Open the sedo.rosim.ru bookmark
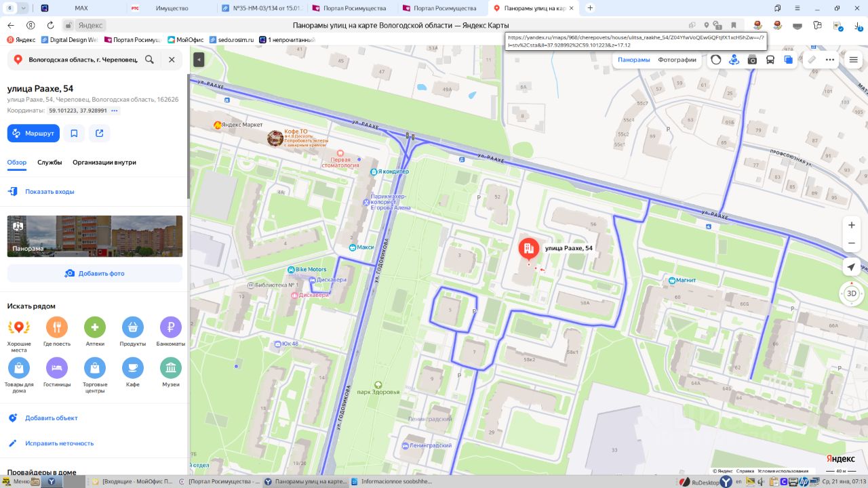This screenshot has width=868, height=488. point(231,40)
